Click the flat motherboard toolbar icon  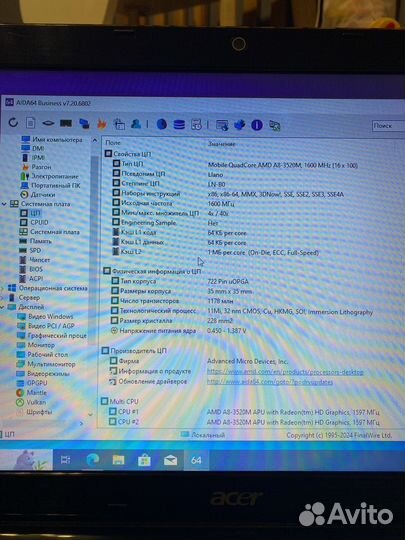pos(48,123)
